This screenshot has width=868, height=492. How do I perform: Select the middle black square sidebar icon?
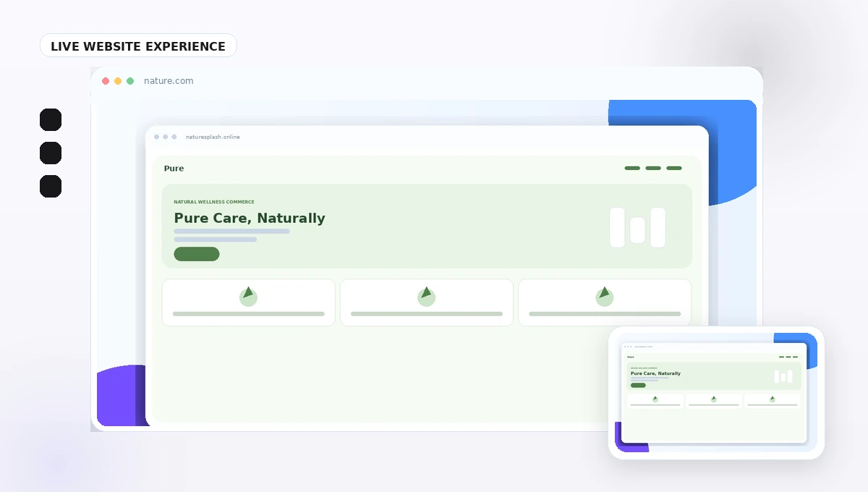click(51, 153)
